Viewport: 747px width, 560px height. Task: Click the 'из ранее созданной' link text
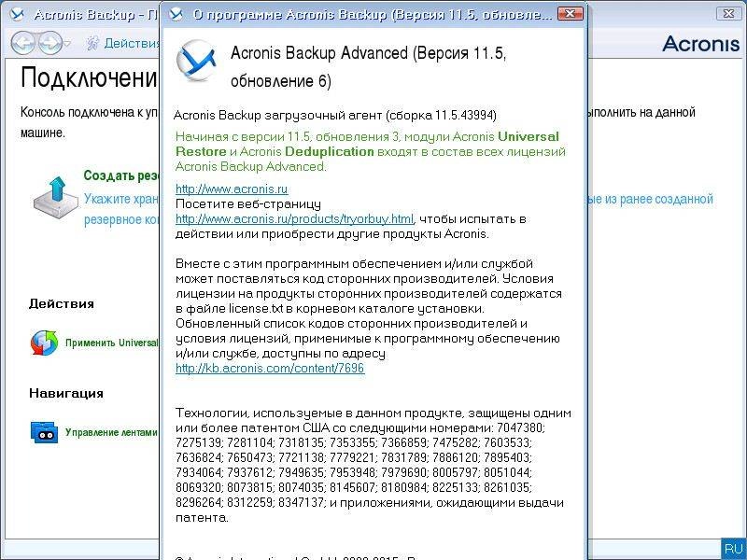[x=659, y=199]
